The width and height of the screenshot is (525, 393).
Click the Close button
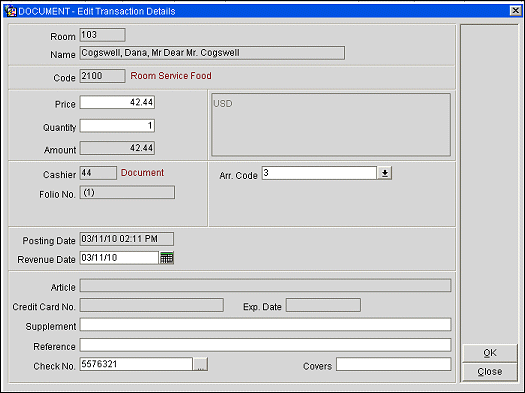490,372
